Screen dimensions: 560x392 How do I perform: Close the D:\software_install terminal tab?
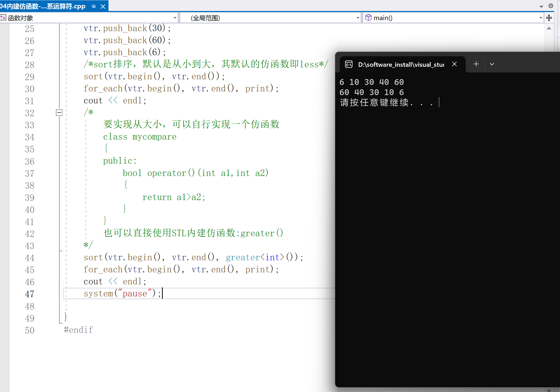[454, 64]
